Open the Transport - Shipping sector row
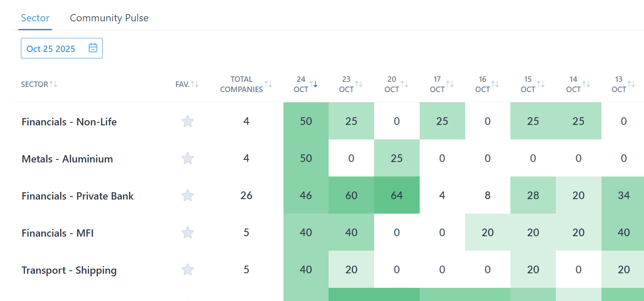The height and width of the screenshot is (301, 644). tap(69, 270)
